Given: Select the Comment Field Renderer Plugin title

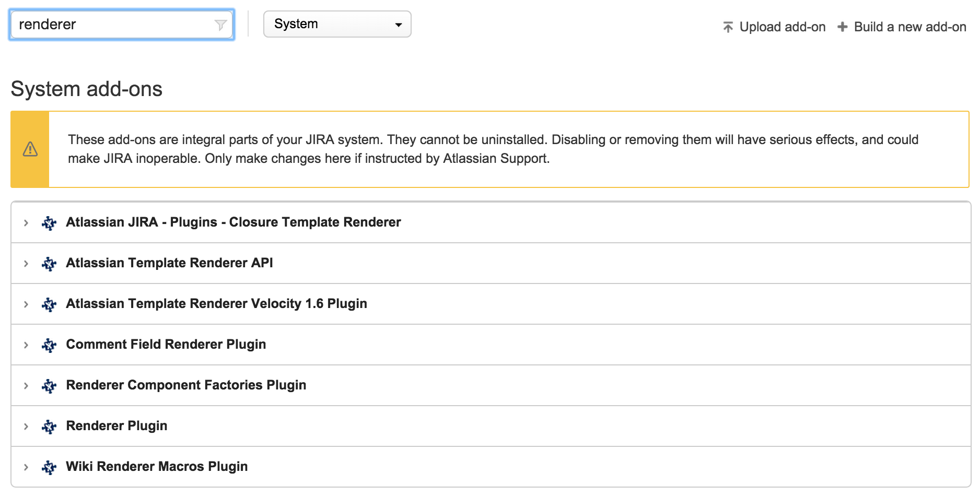Looking at the screenshot, I should click(166, 345).
